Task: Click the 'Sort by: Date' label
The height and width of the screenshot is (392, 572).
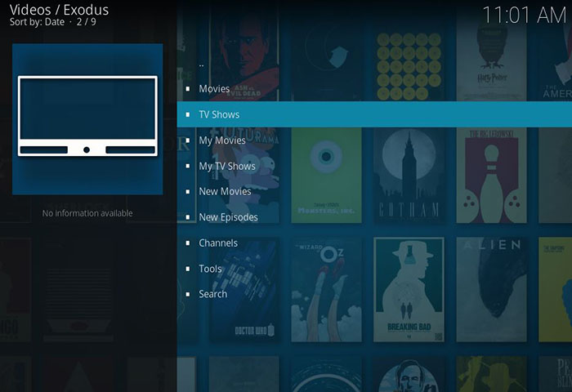Action: 38,22
